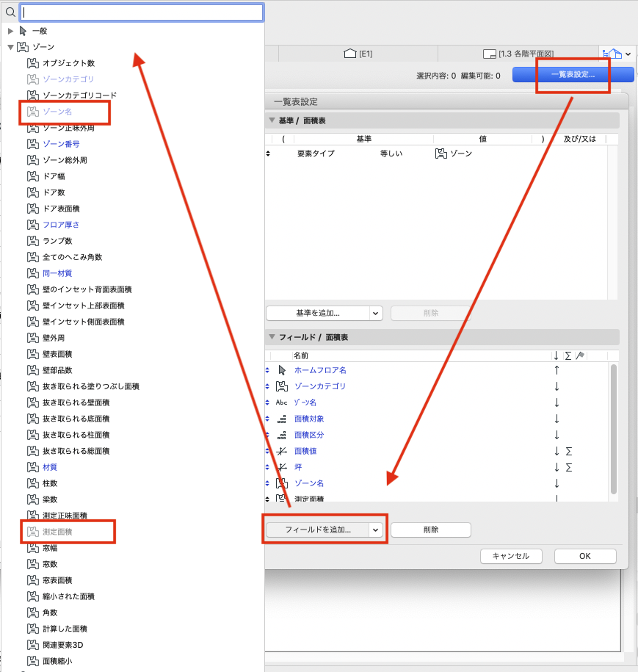Click the icon next to 同一材質
Viewport: 638px width, 672px height.
click(x=33, y=273)
